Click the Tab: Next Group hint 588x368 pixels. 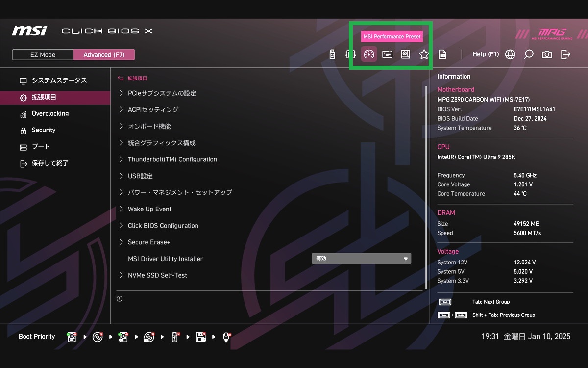click(x=491, y=302)
